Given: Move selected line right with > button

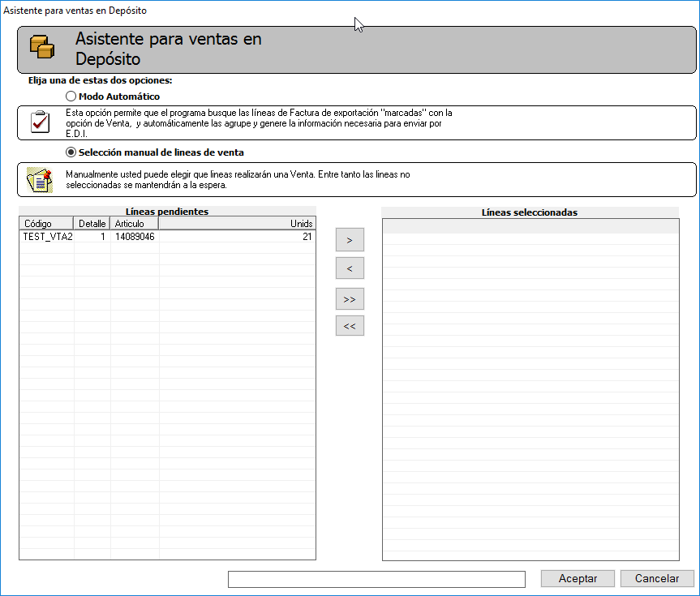Looking at the screenshot, I should 350,240.
